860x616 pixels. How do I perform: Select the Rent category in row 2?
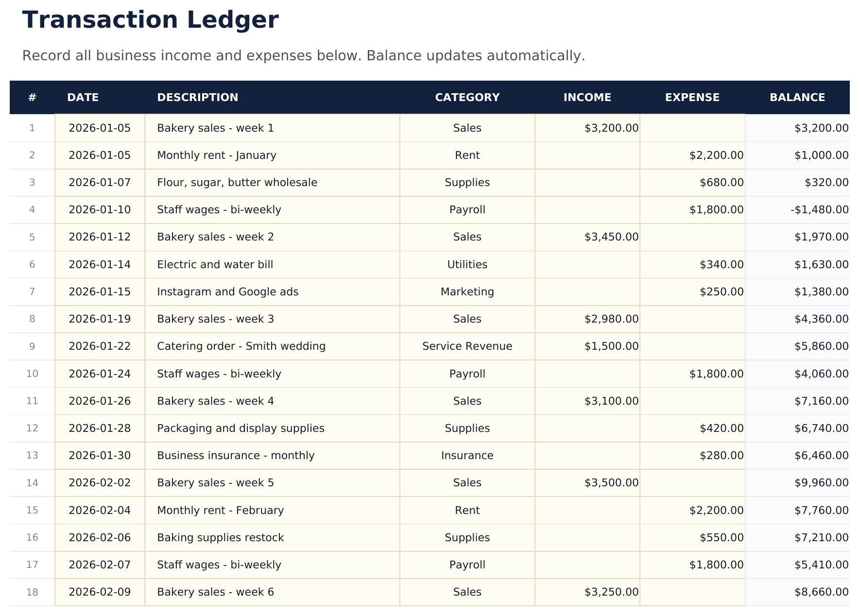[467, 155]
